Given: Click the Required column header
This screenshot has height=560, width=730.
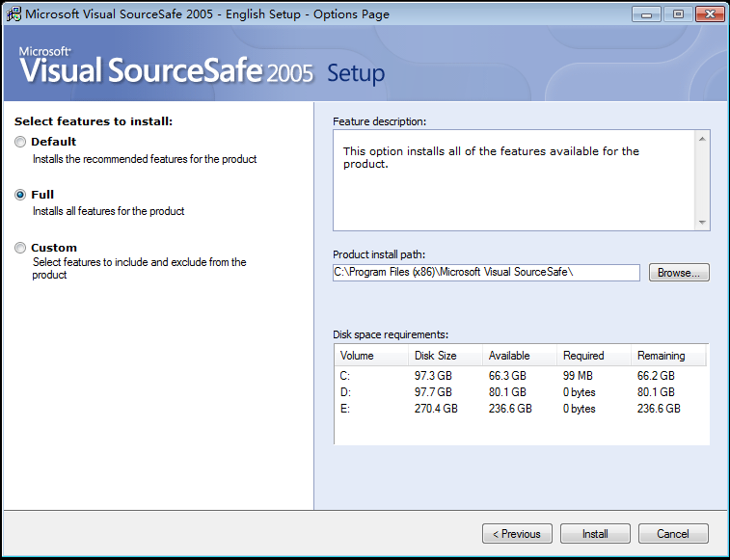Looking at the screenshot, I should click(593, 356).
